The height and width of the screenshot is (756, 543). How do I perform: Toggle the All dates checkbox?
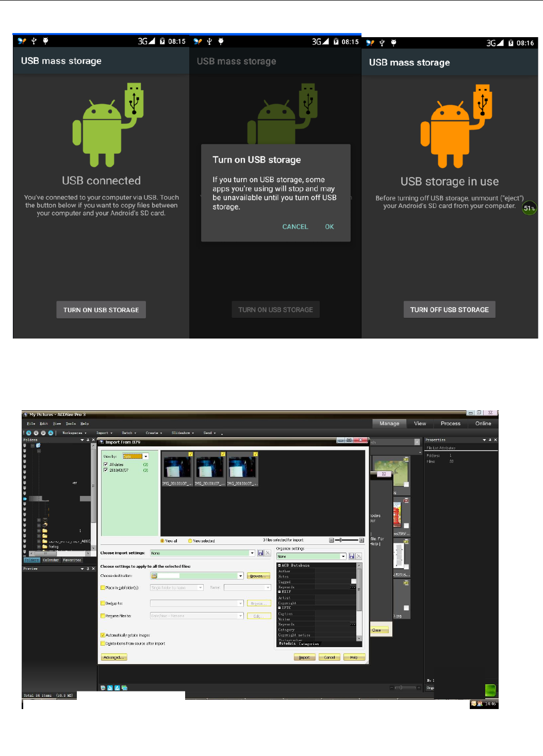(106, 464)
